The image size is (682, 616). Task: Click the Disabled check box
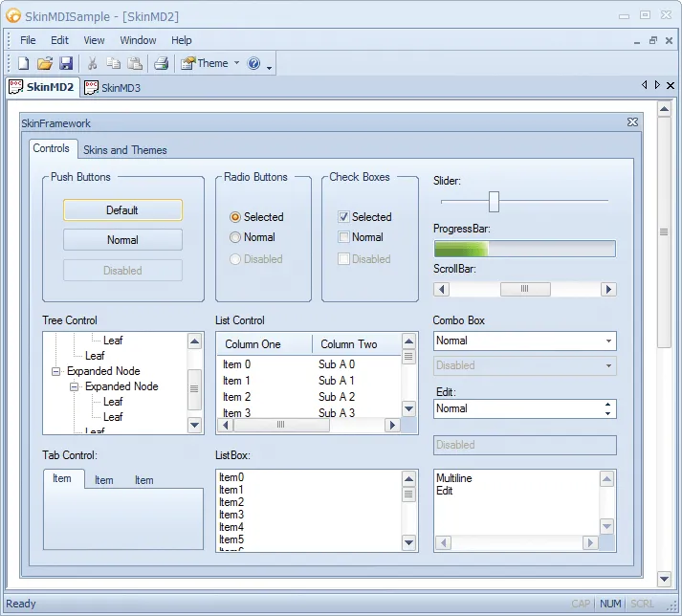point(343,259)
